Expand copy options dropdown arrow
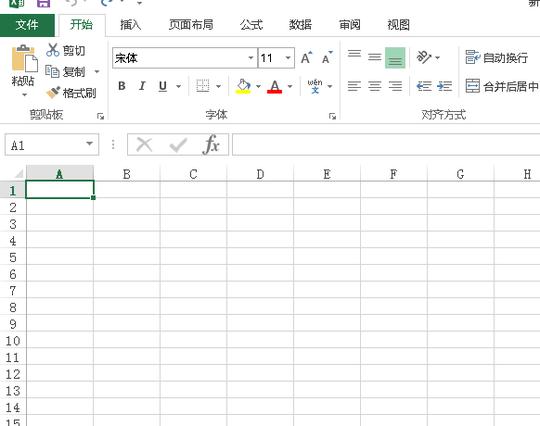The width and height of the screenshot is (540, 426). pos(97,72)
